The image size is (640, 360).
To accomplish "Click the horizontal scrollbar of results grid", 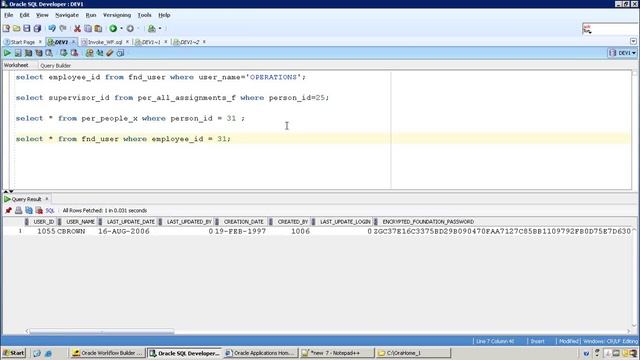I will [102, 331].
